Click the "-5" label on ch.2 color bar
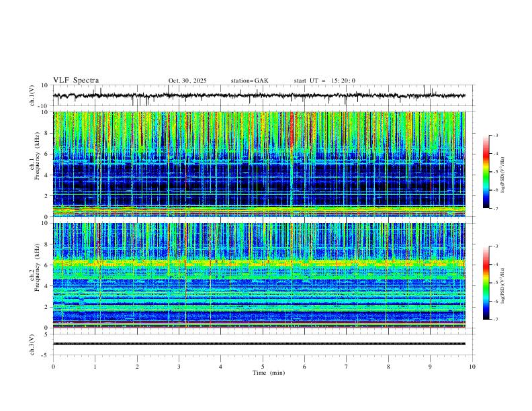This screenshot has height=411, width=532. pyautogui.click(x=496, y=283)
